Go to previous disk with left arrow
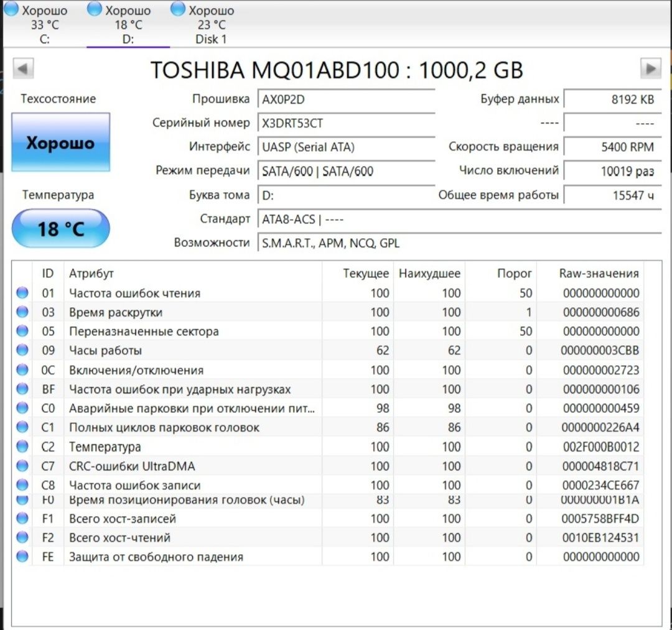The image size is (672, 630). pos(23,68)
